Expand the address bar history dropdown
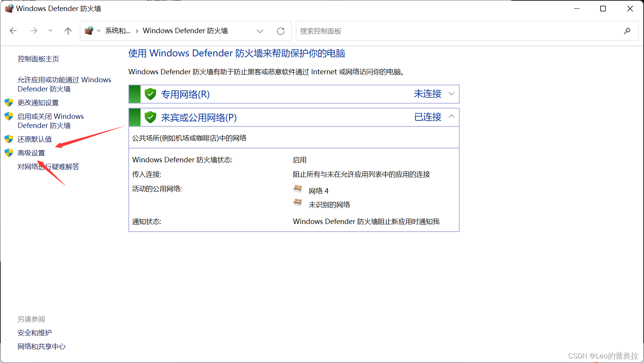 point(260,31)
